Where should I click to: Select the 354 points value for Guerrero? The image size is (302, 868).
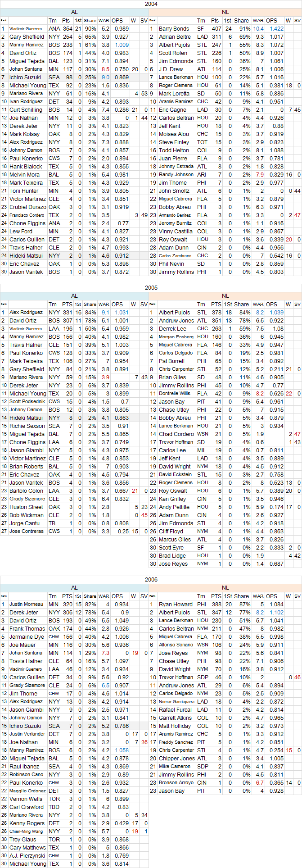tap(67, 29)
